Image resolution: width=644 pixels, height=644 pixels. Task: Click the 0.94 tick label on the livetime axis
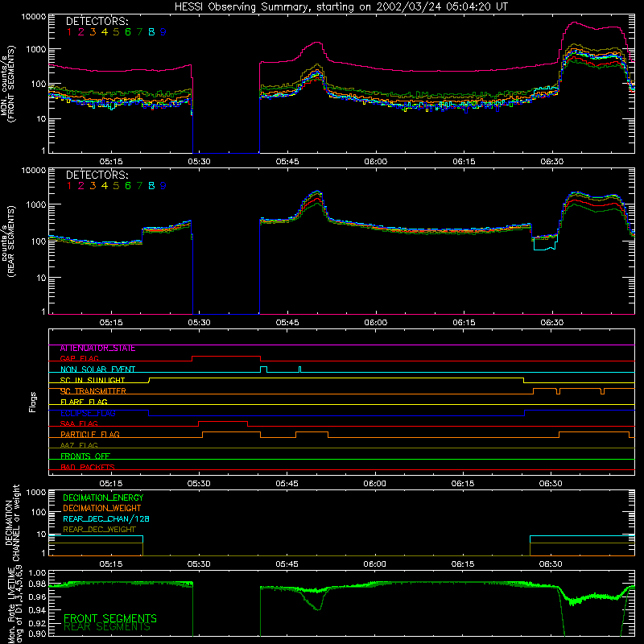point(38,611)
